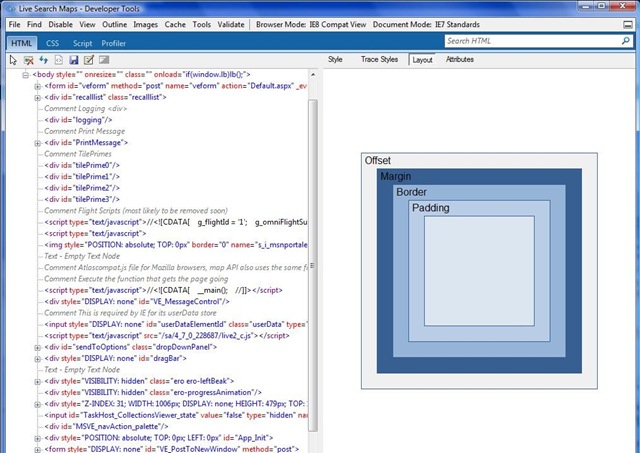
Task: Click the Developer Tools title bar icon
Action: (x=10, y=8)
